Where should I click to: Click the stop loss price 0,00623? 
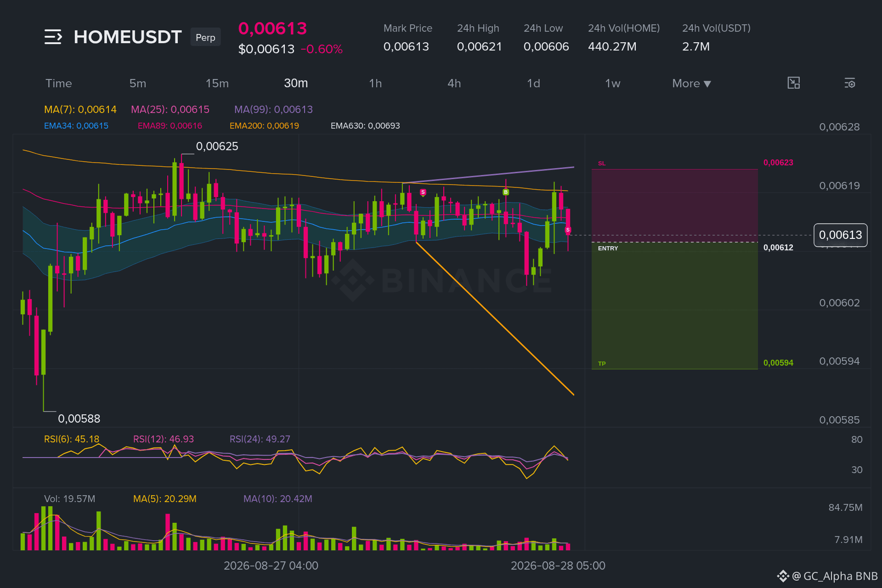tap(778, 163)
